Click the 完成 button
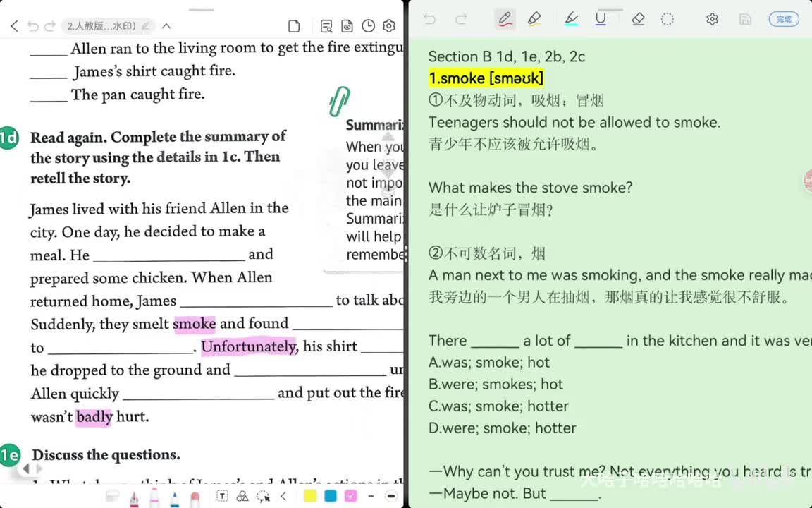 tap(784, 19)
